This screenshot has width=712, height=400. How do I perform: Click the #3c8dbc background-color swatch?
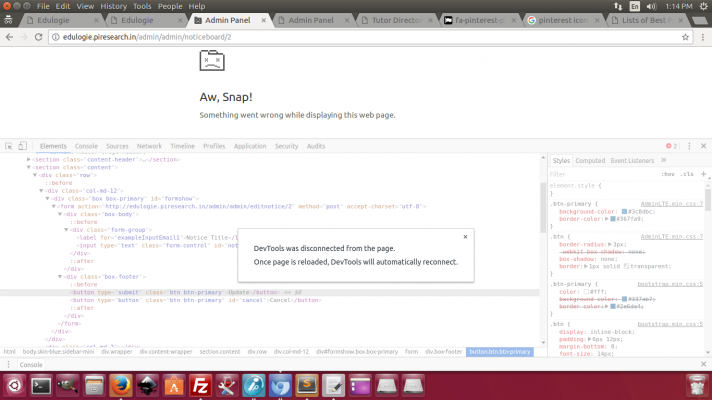624,211
